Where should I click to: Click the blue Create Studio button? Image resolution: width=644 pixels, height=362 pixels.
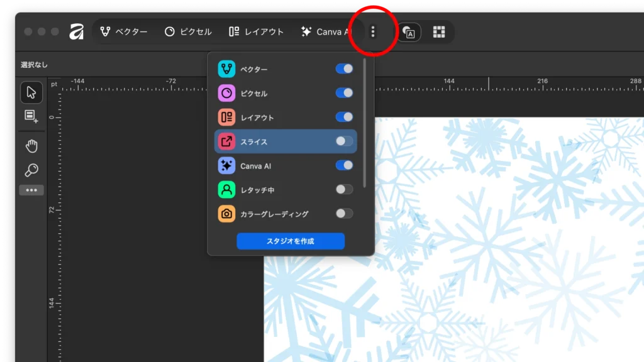(291, 241)
